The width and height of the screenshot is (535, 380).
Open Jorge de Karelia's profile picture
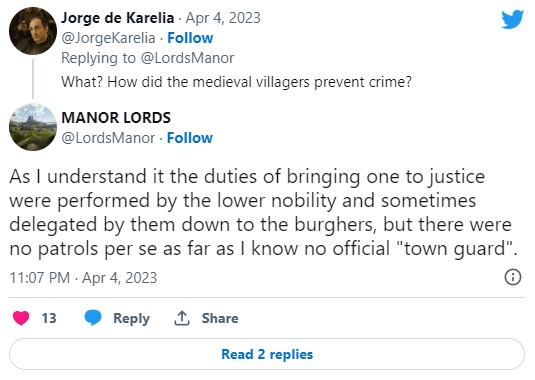click(33, 31)
